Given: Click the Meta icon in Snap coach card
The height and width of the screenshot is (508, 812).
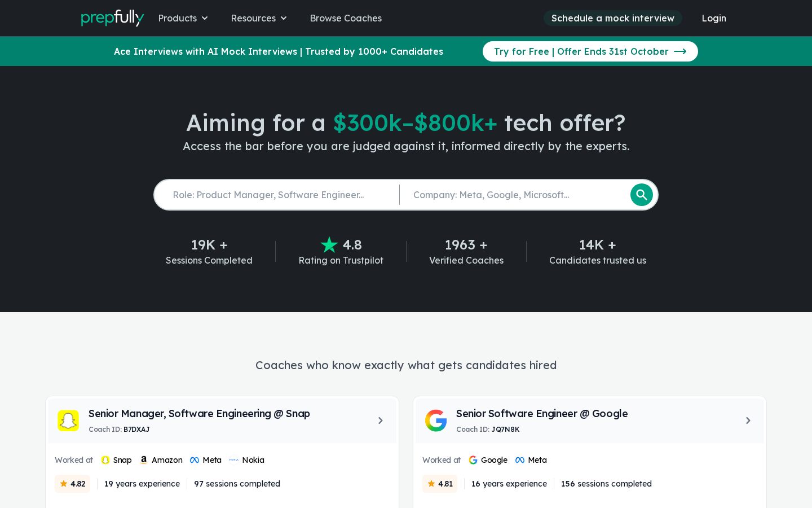Looking at the screenshot, I should click(195, 460).
